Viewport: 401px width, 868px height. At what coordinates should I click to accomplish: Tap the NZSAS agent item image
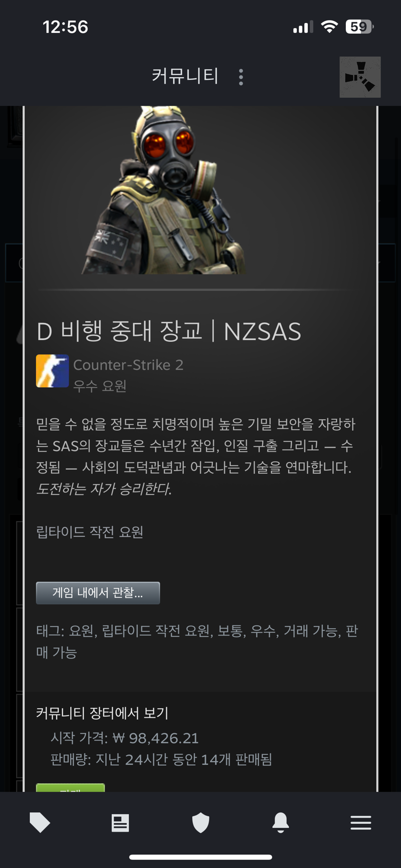pyautogui.click(x=164, y=190)
